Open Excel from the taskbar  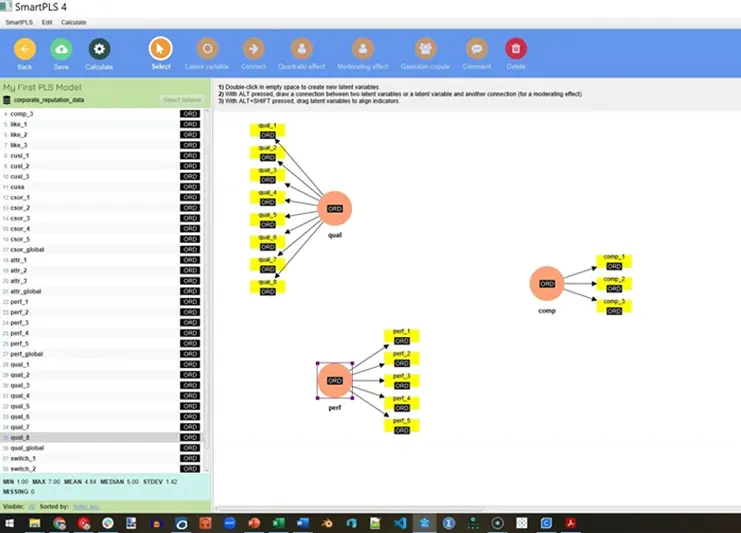[278, 523]
